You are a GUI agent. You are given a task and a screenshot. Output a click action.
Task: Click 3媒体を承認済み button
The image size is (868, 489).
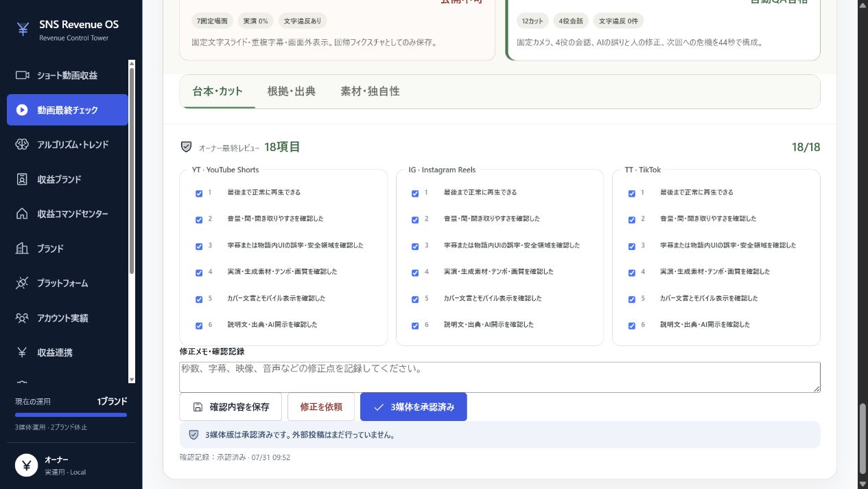(413, 407)
